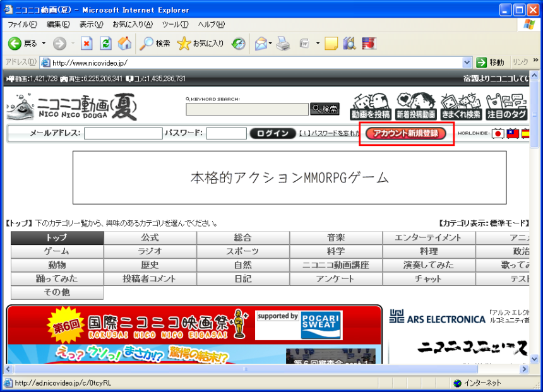Open the Search (検索) toolbar button
The height and width of the screenshot is (392, 543).
tap(155, 44)
